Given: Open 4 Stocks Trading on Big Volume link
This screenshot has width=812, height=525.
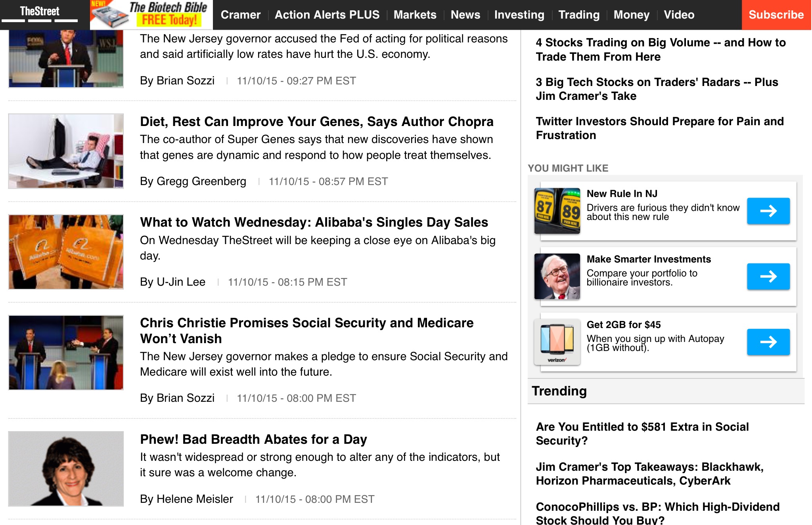Looking at the screenshot, I should (x=661, y=50).
